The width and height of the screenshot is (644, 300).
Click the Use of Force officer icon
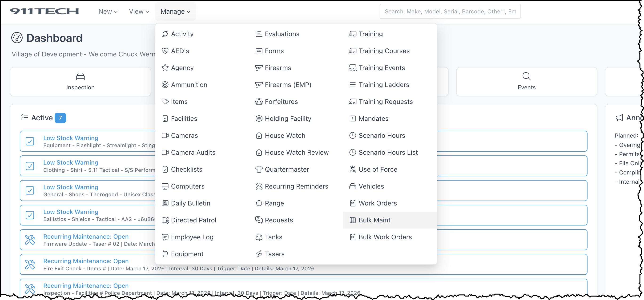[353, 169]
